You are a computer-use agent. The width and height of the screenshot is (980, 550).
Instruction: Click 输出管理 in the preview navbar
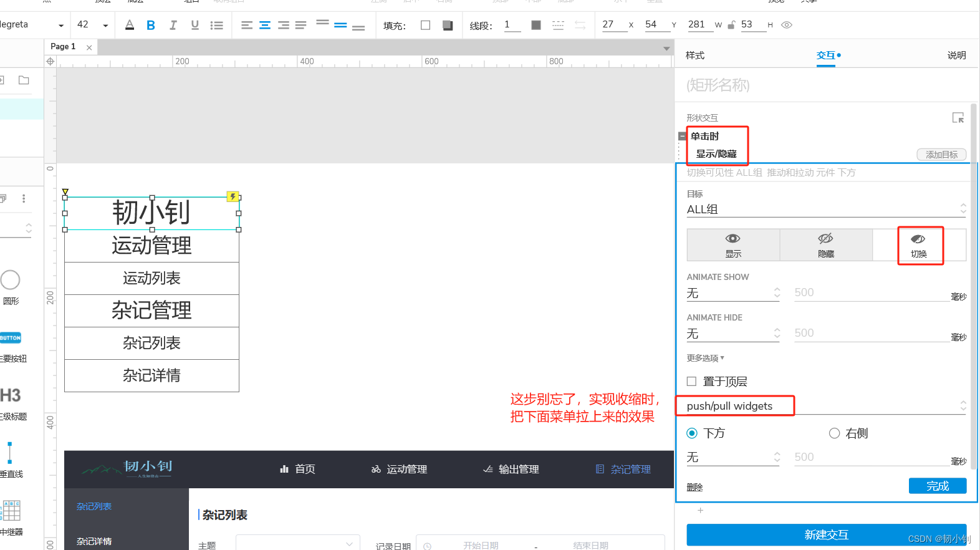511,469
